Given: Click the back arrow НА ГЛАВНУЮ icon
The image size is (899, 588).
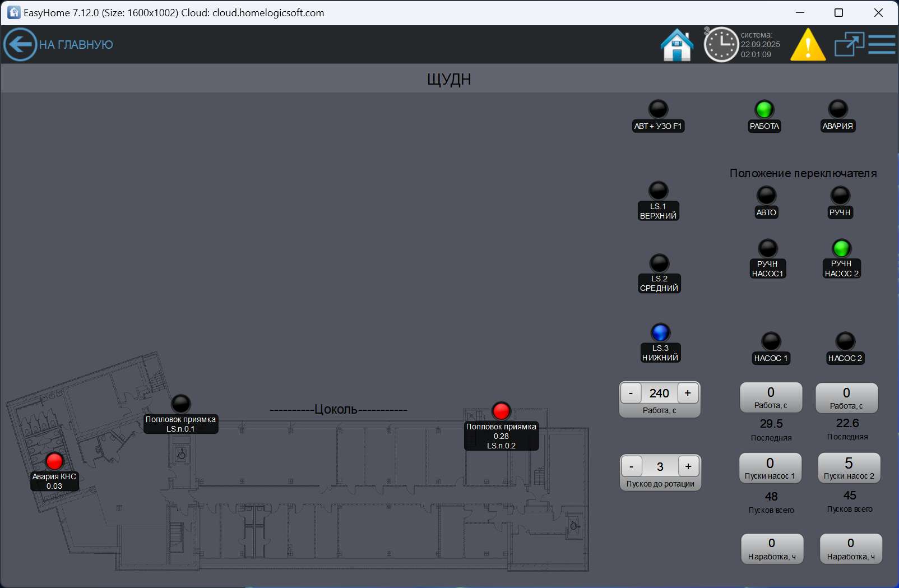Looking at the screenshot, I should pyautogui.click(x=20, y=44).
